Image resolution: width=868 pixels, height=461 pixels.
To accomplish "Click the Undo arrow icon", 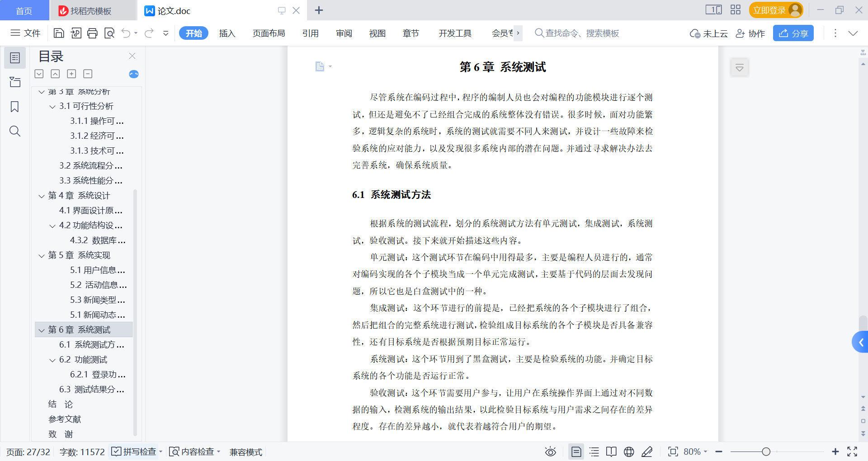I will click(x=126, y=33).
